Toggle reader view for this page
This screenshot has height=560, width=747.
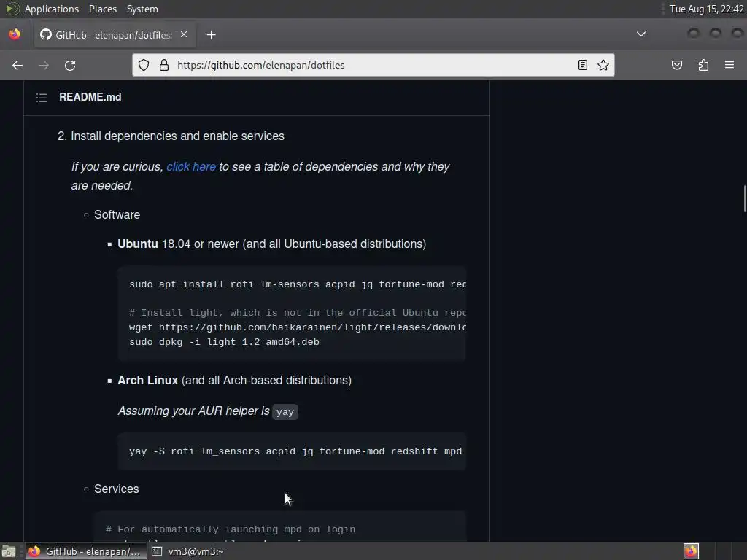582,65
